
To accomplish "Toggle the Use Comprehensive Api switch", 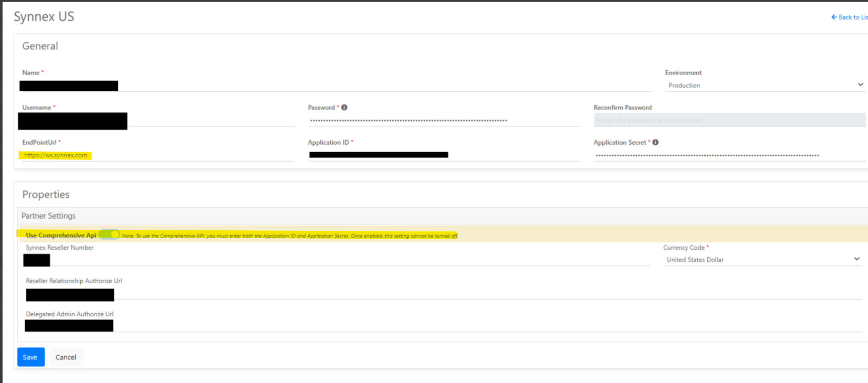I will click(110, 235).
